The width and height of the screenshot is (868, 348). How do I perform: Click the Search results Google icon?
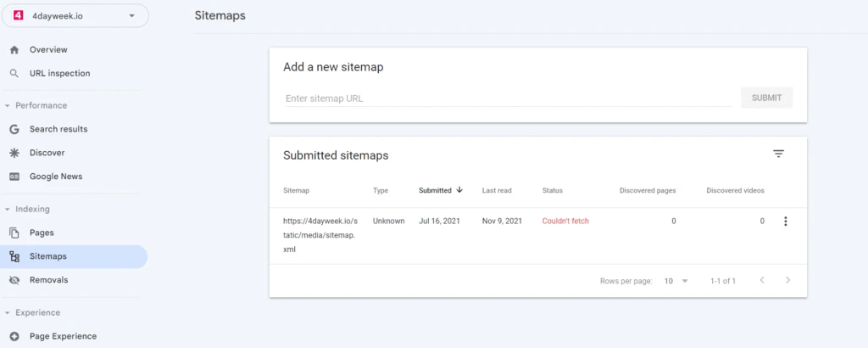click(x=14, y=129)
